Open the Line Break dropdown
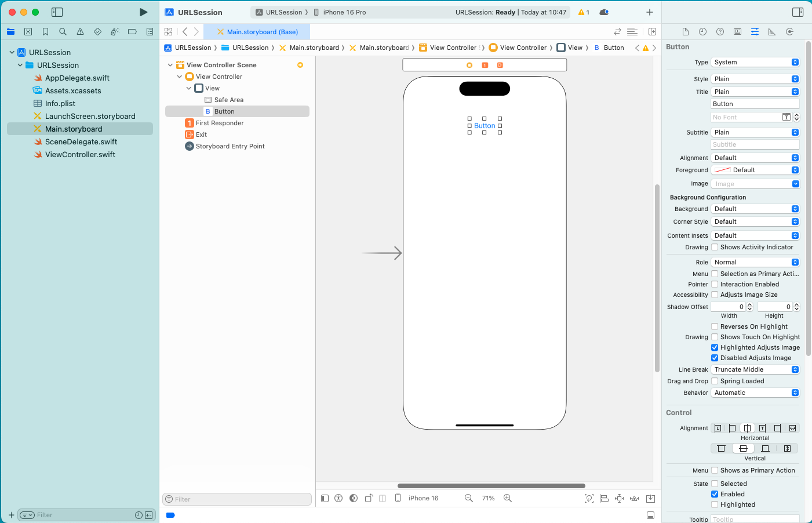 pos(755,369)
